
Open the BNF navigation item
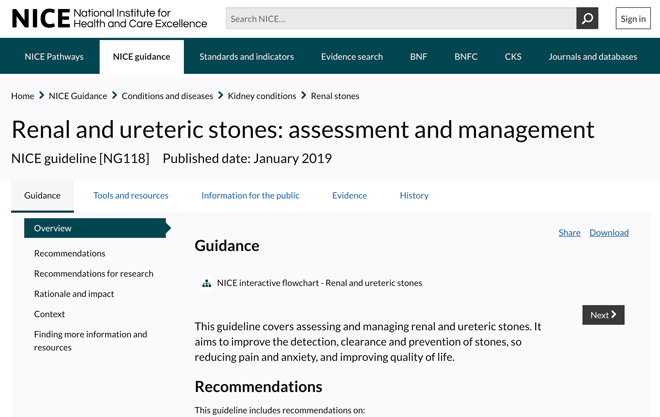(x=418, y=57)
